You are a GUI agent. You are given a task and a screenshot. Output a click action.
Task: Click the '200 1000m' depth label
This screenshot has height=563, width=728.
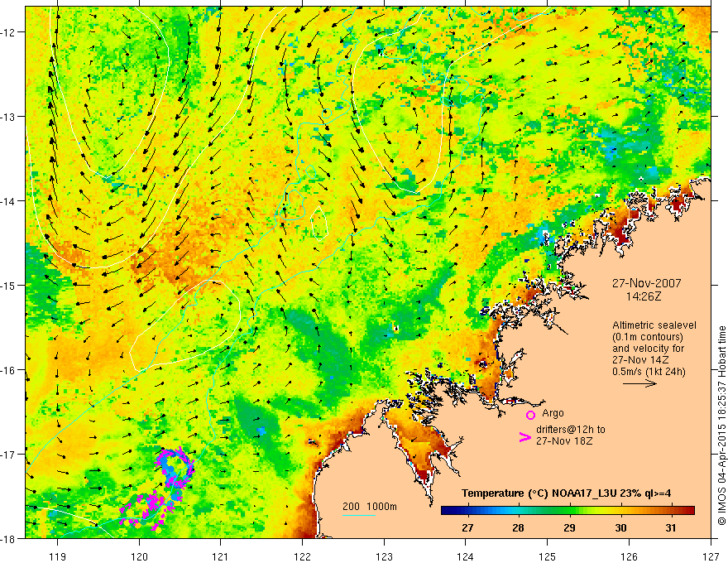coord(370,507)
